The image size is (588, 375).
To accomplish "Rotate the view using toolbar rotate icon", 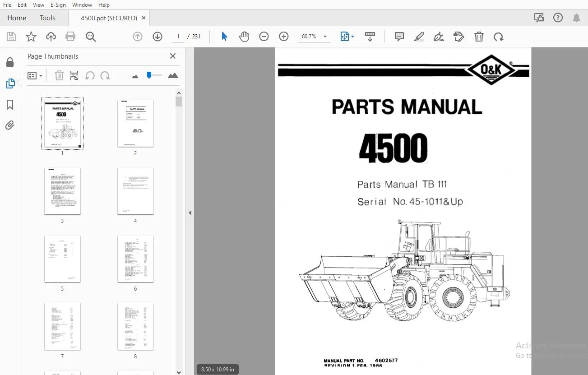I will click(x=499, y=37).
